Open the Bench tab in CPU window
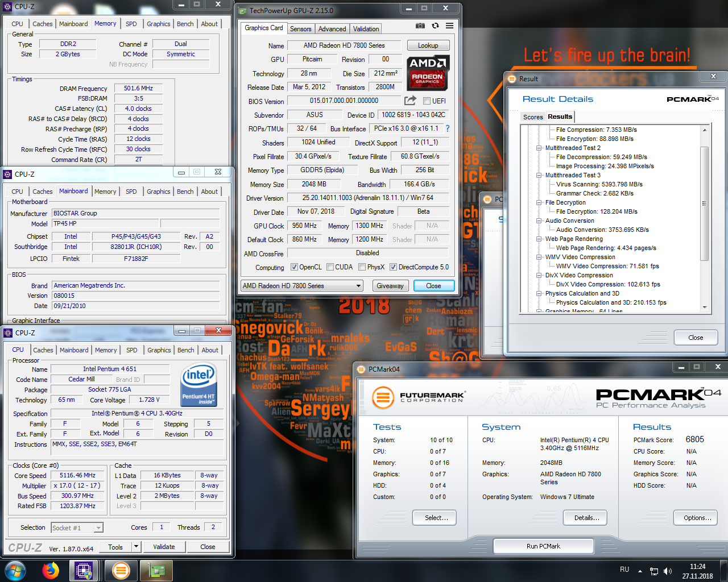The height and width of the screenshot is (582, 728). coord(186,350)
